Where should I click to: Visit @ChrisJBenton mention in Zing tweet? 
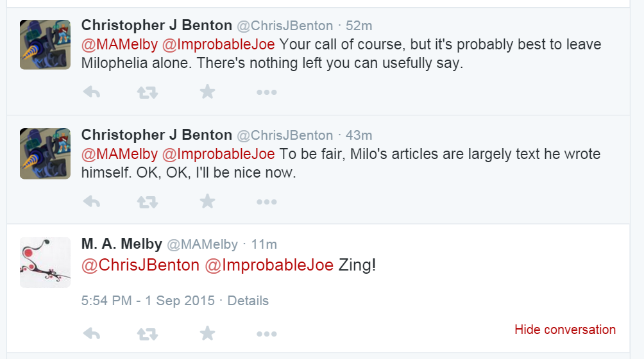(140, 265)
